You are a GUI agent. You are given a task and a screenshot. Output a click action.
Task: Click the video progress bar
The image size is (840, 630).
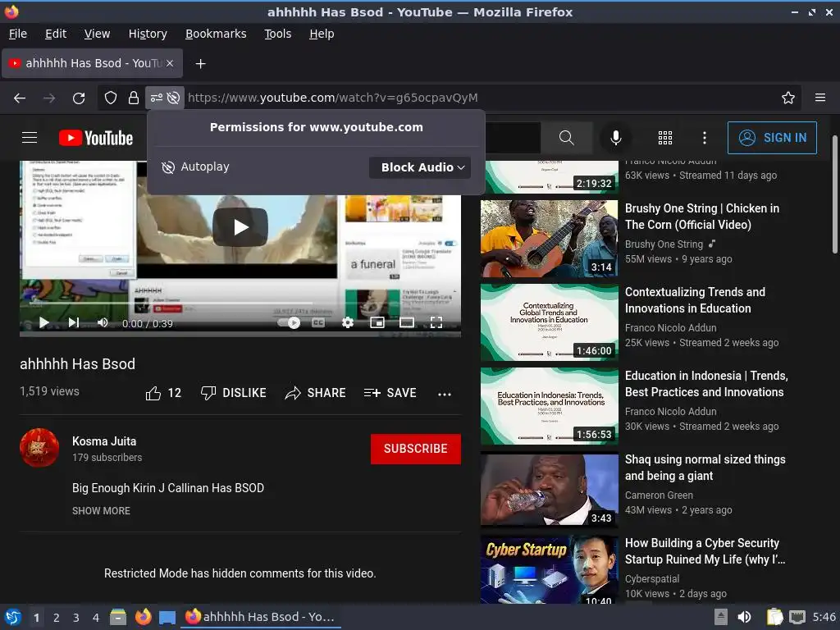(x=240, y=304)
